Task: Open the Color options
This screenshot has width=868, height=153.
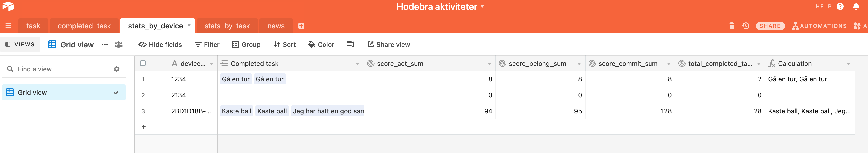Action: (321, 44)
